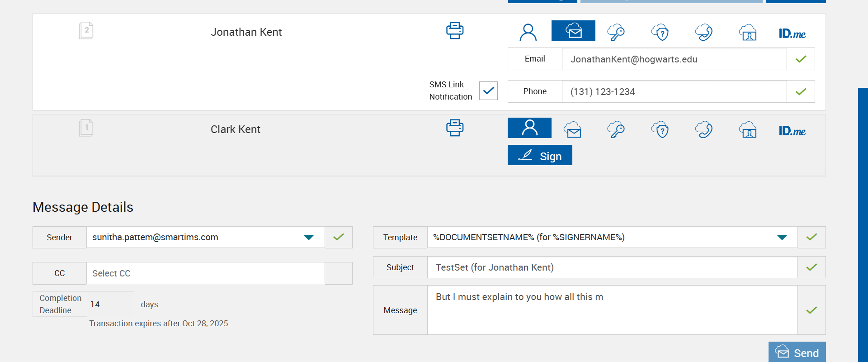Select ID.me verification for Jonathan Kent

click(x=792, y=33)
